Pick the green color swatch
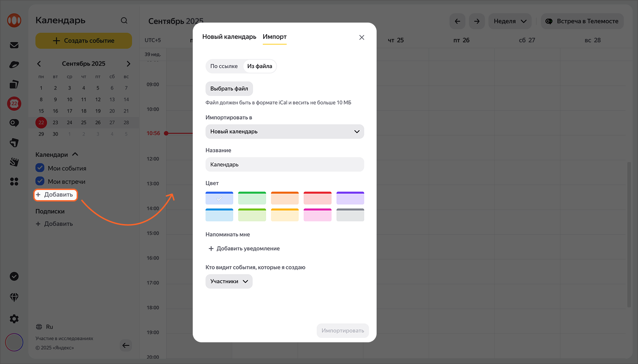 [252, 198]
